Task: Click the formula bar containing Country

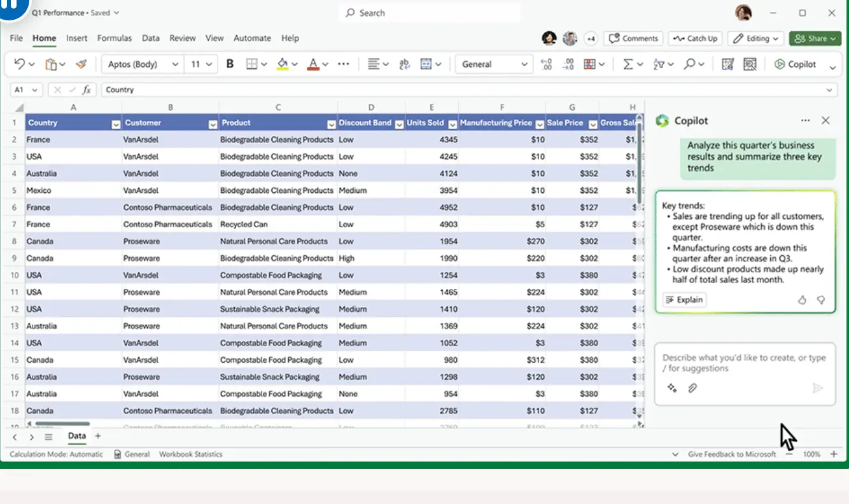Action: (x=469, y=90)
